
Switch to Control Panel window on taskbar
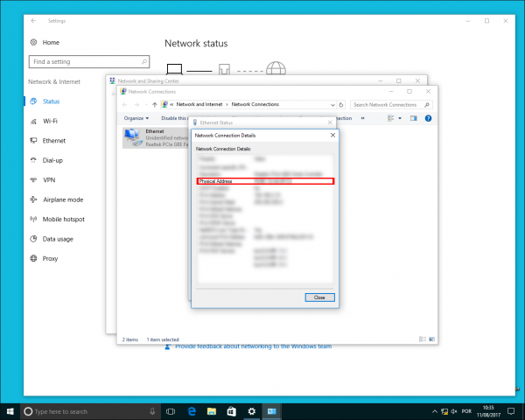point(271,411)
